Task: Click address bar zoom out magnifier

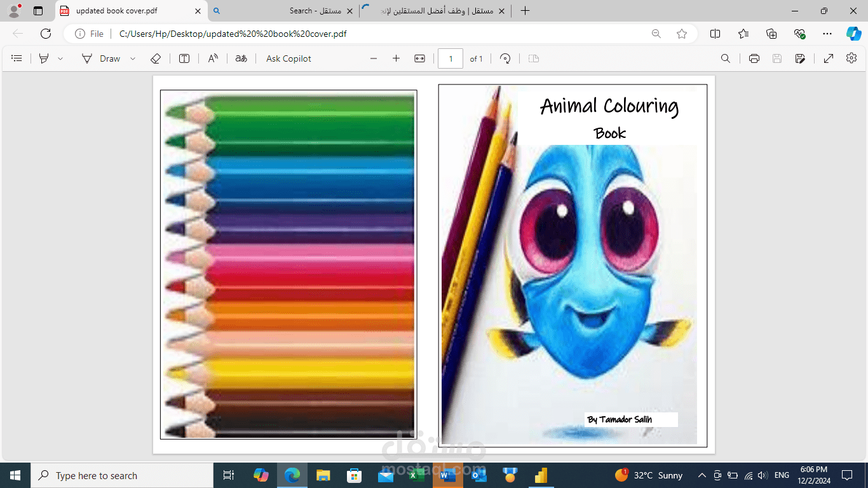Action: (x=656, y=34)
